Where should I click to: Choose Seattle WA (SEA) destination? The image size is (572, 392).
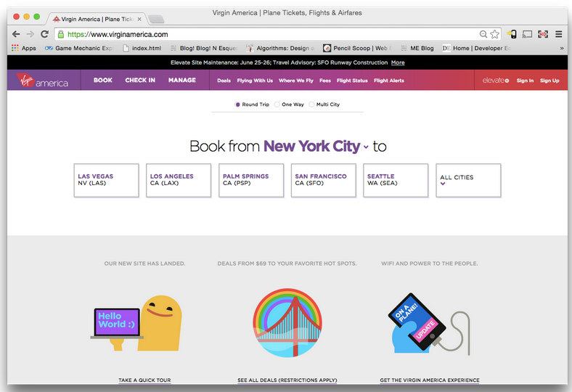pyautogui.click(x=396, y=181)
